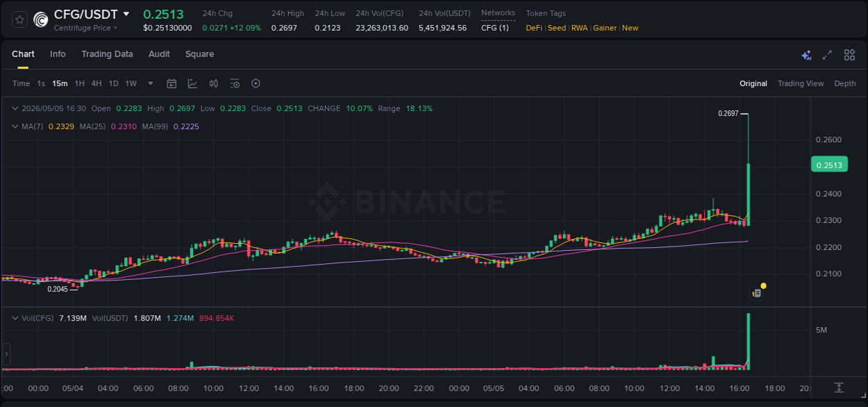Open the chart list settings icon
Screen dimensions: 868x407
coord(235,83)
